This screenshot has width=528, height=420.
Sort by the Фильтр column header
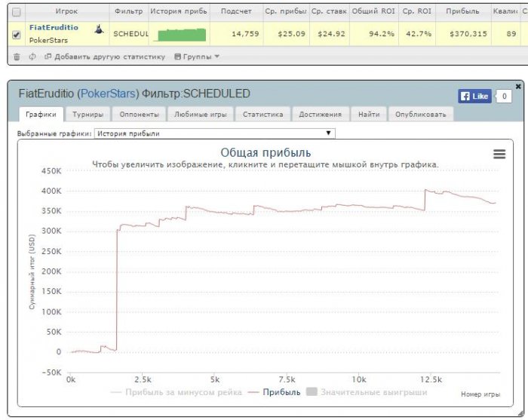pos(129,11)
